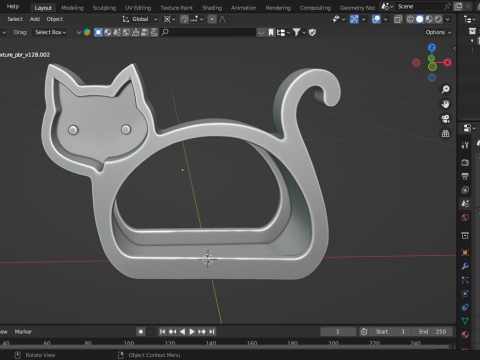Open the Scene properties tab icon

[465, 204]
